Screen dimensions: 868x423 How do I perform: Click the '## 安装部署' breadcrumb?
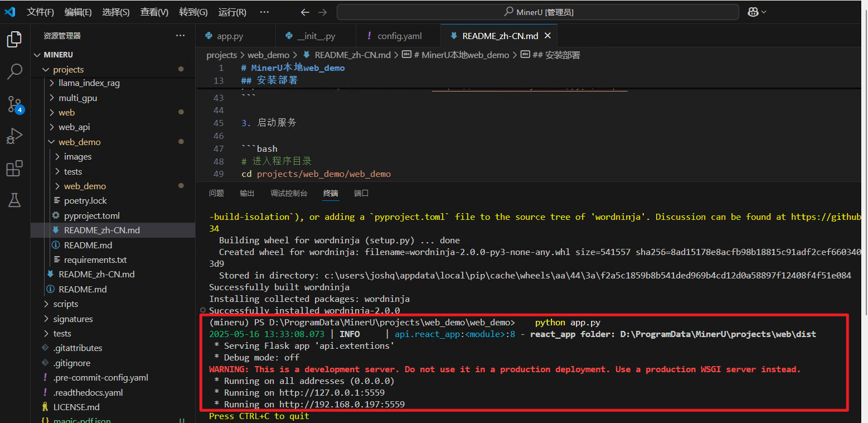[556, 55]
